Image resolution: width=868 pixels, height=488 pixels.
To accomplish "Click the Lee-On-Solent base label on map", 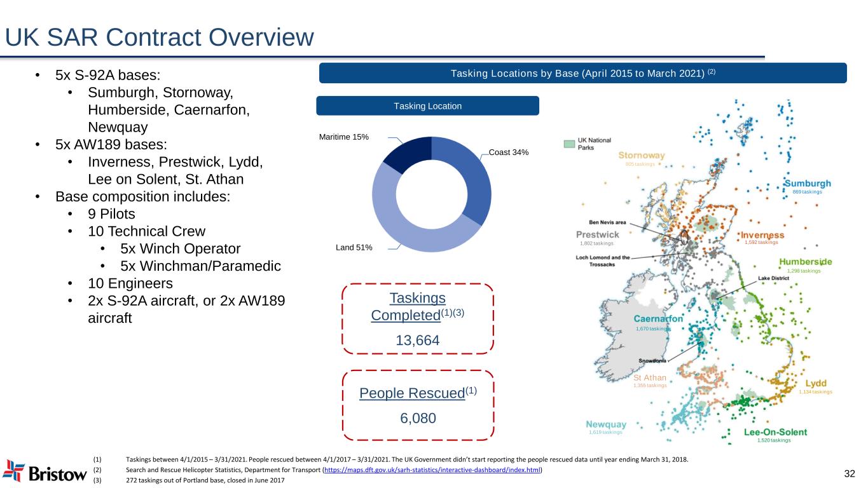I will click(775, 432).
